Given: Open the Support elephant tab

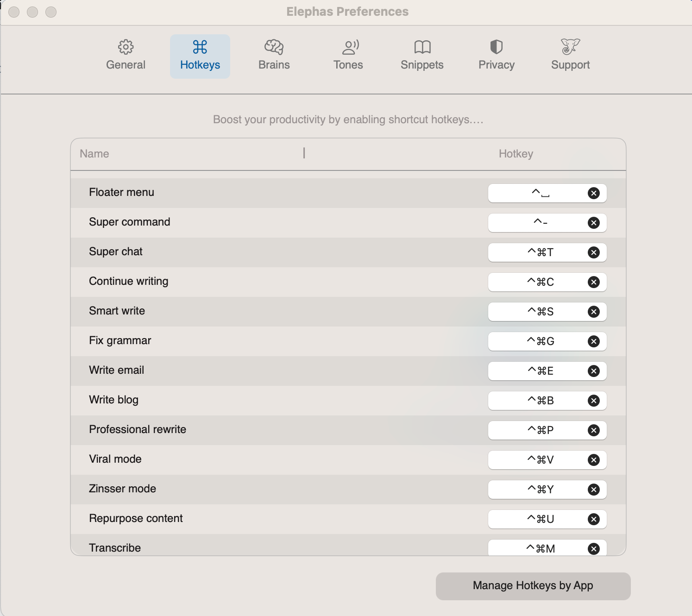Looking at the screenshot, I should click(x=571, y=56).
